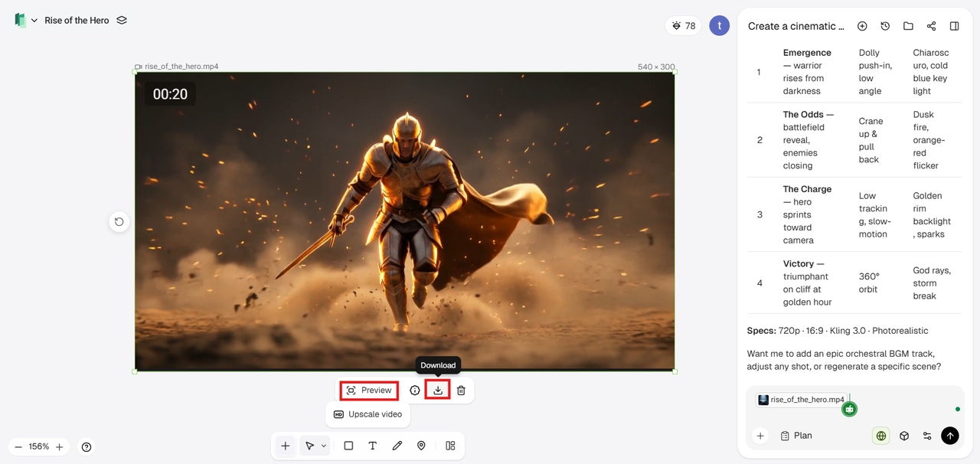Click the Preview button

click(369, 390)
